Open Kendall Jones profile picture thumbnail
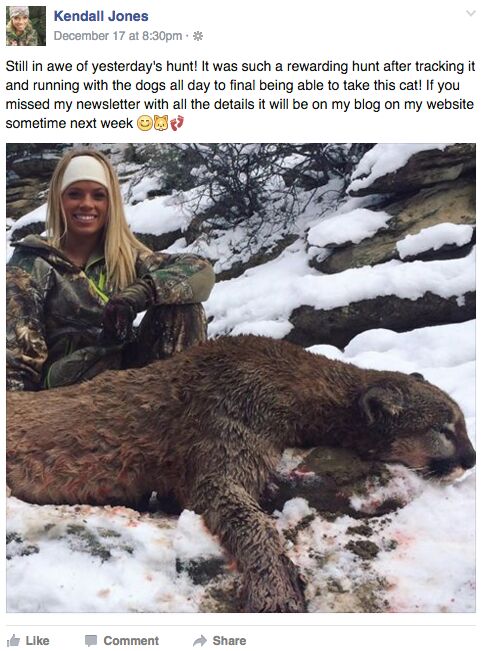 pos(26,26)
